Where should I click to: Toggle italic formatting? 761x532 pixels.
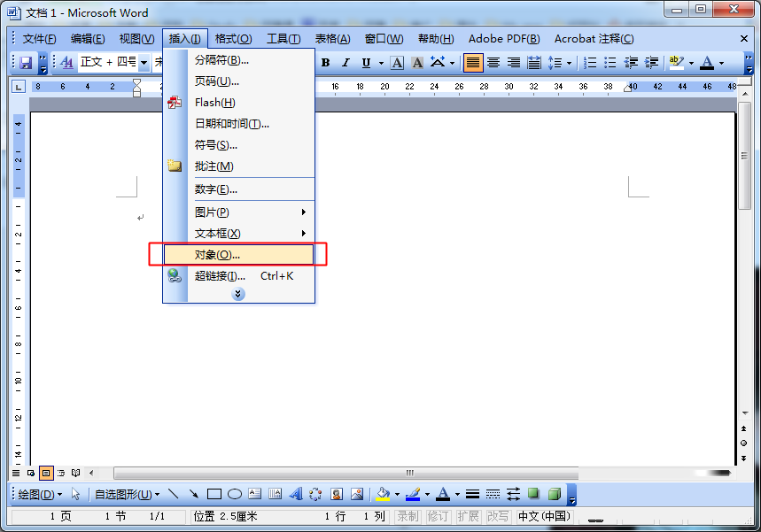point(346,63)
